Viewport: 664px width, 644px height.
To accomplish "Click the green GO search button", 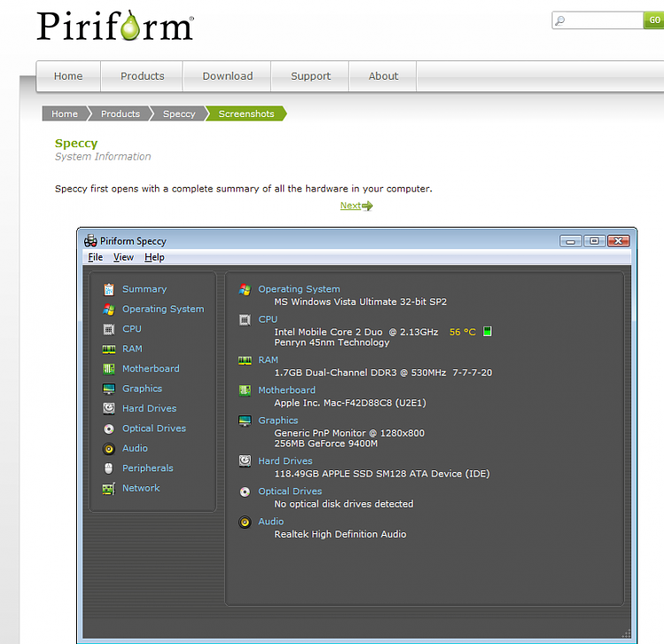I will click(654, 20).
